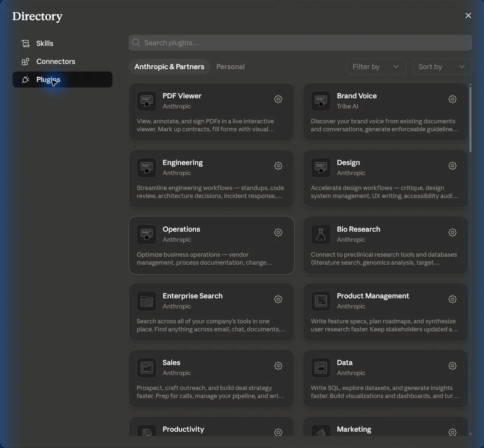Screen dimensions: 484x448
Task: Click the Bio Research flask icon
Action: click(321, 234)
